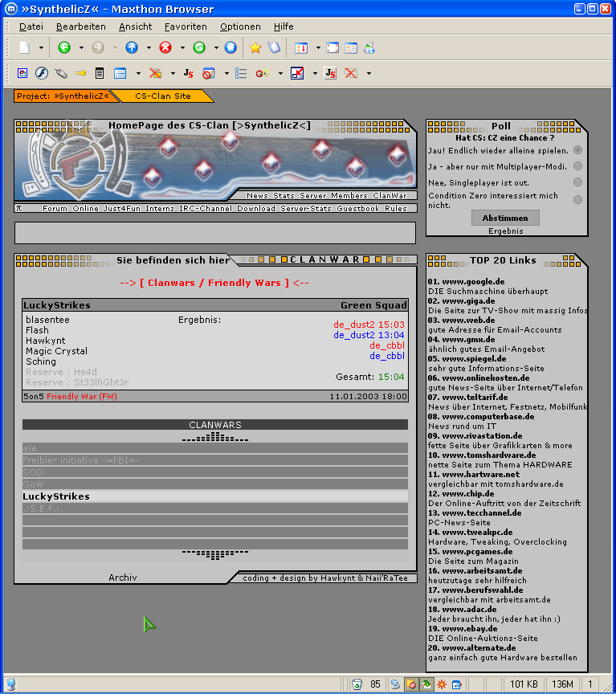The width and height of the screenshot is (616, 694).
Task: Open dropdown arrow beside the Refresh button
Action: click(216, 48)
